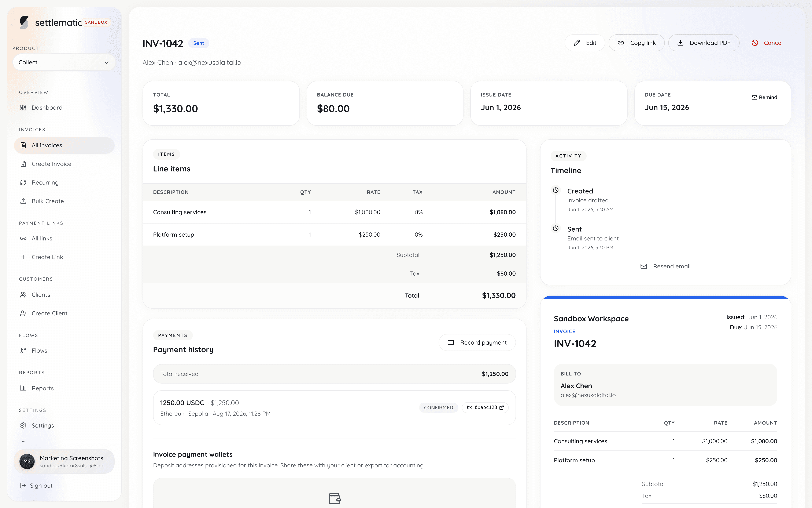812x508 pixels.
Task: Download the invoice PDF
Action: click(x=704, y=43)
